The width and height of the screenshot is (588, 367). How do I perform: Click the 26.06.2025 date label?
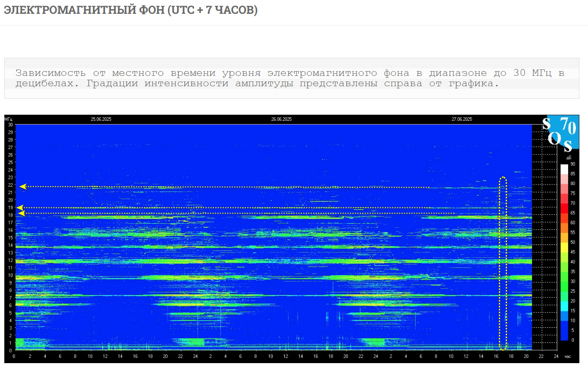pyautogui.click(x=282, y=119)
